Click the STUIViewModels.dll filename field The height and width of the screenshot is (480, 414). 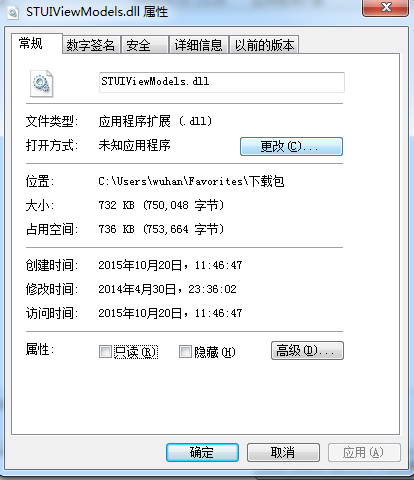pyautogui.click(x=222, y=82)
